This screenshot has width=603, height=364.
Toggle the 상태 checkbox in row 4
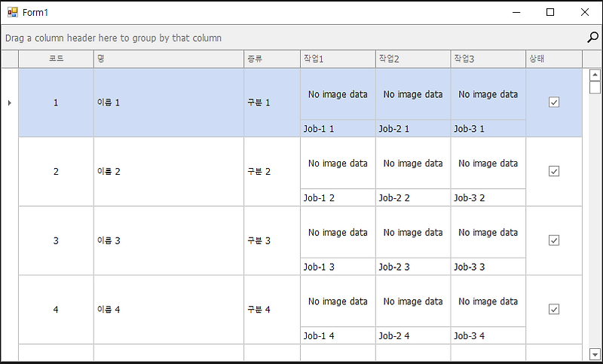[554, 309]
